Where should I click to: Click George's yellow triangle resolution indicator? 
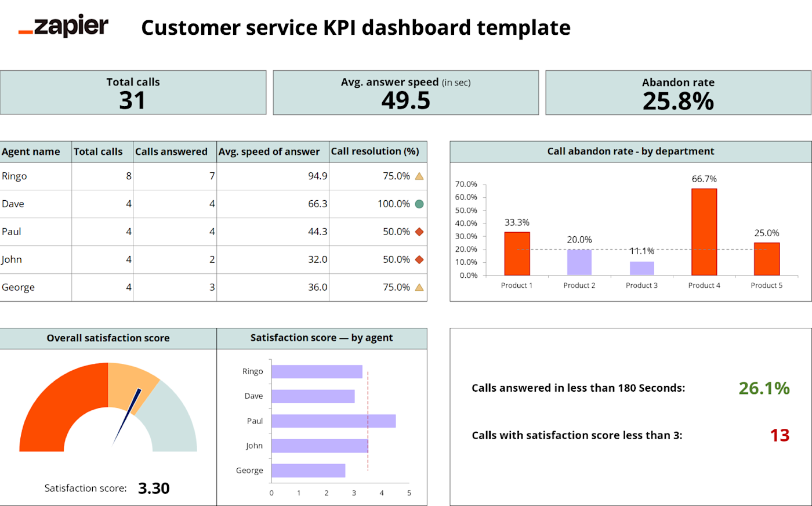(x=419, y=287)
